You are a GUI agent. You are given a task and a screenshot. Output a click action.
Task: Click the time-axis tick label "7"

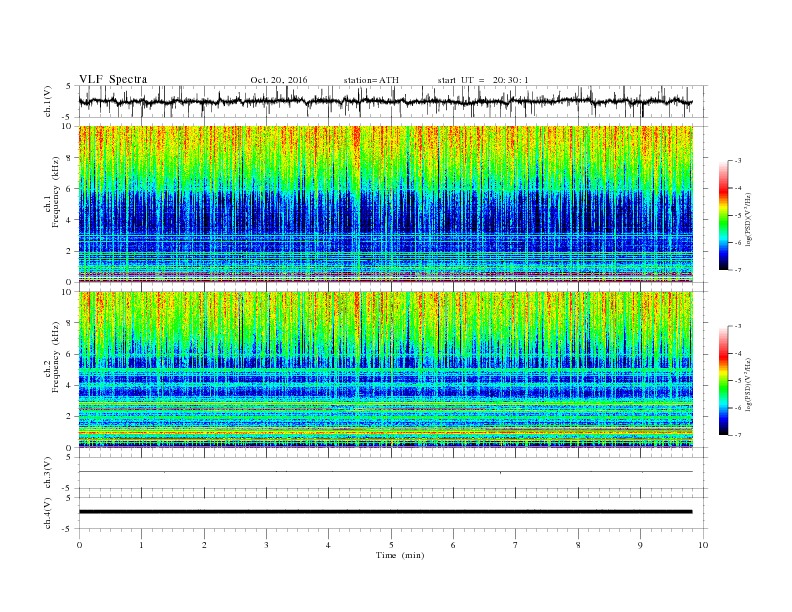coord(516,545)
